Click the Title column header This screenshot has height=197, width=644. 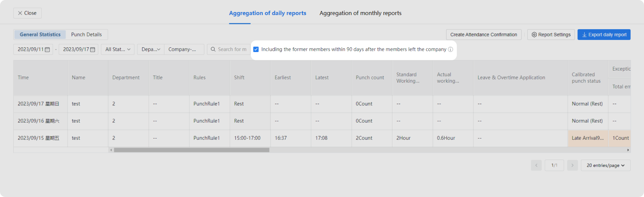pyautogui.click(x=169, y=78)
